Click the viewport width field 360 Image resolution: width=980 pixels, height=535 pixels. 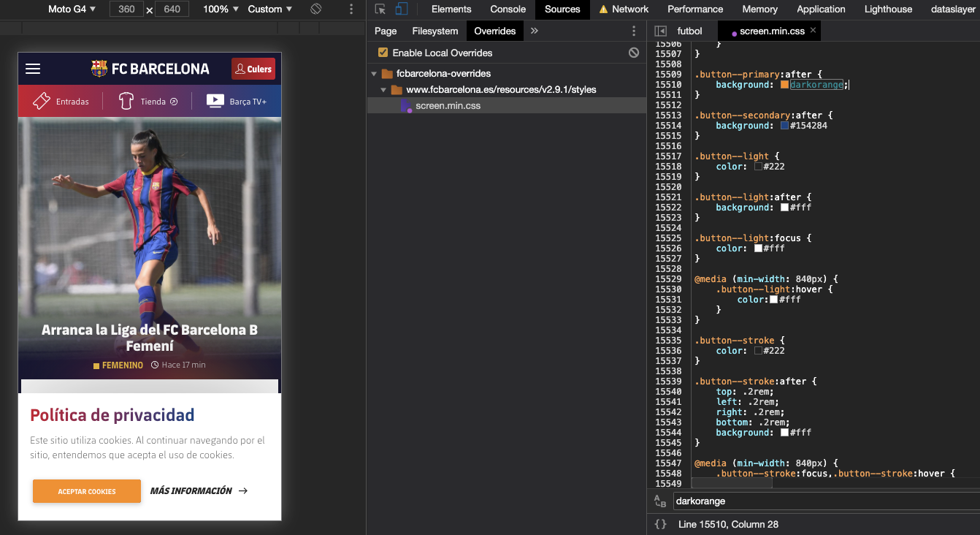(126, 9)
